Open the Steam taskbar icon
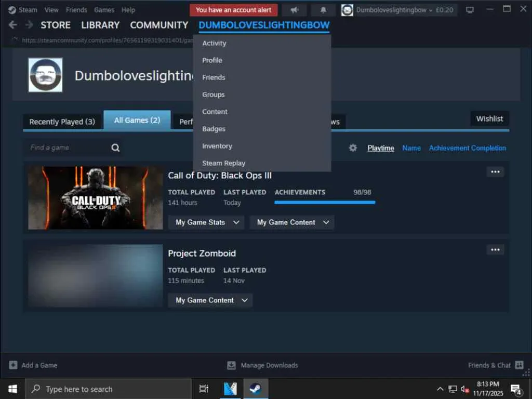532x399 pixels. click(255, 389)
